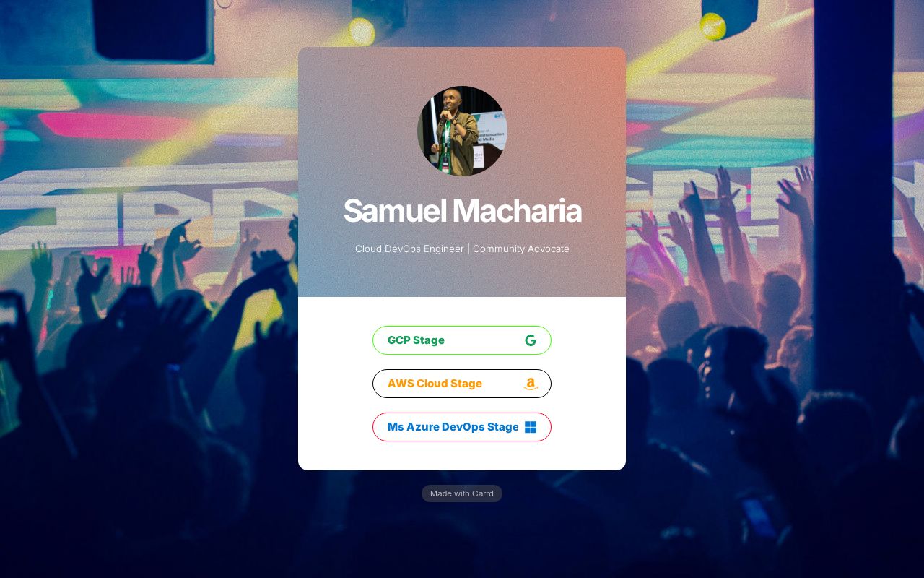Select the Cloud DevOps Engineer text
The image size is (924, 578).
click(409, 249)
